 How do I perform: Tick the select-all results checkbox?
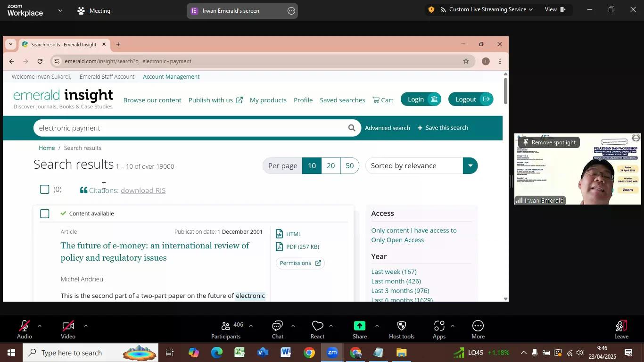(x=45, y=189)
